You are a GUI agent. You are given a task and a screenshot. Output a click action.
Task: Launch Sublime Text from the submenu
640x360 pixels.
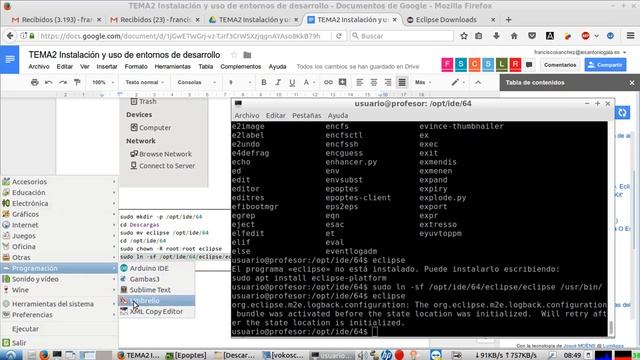(x=157, y=290)
